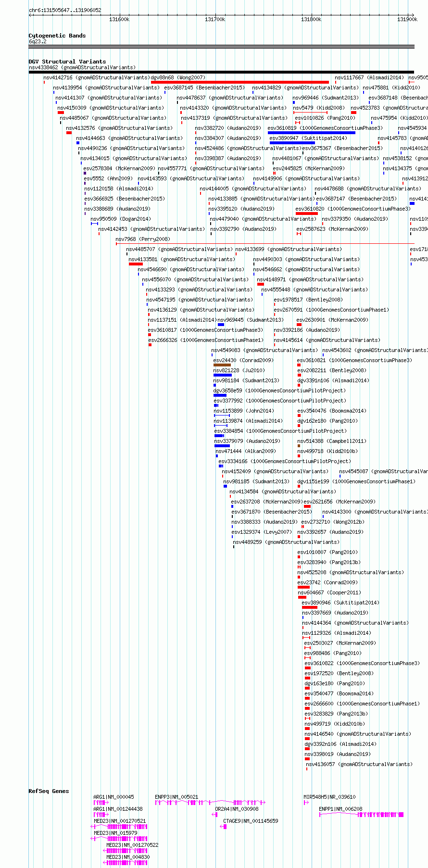This screenshot has width=428, height=868.
Task: Select nsv821228 (Ju2010) label
Action: tap(239, 370)
